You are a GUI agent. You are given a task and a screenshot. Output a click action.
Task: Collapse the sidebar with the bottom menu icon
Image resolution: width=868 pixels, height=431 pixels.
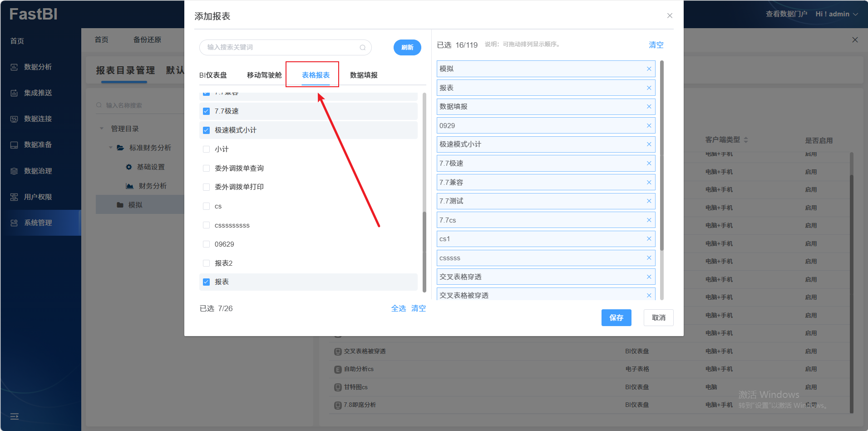(x=15, y=416)
